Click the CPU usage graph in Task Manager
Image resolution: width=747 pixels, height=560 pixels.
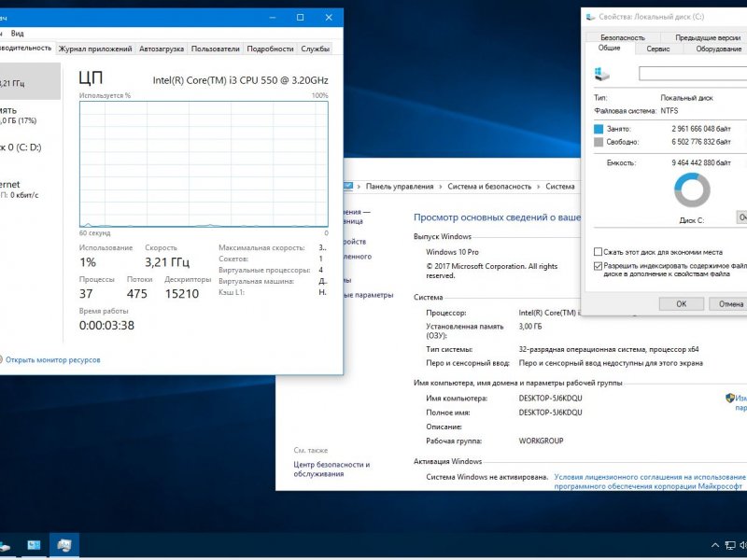204,164
